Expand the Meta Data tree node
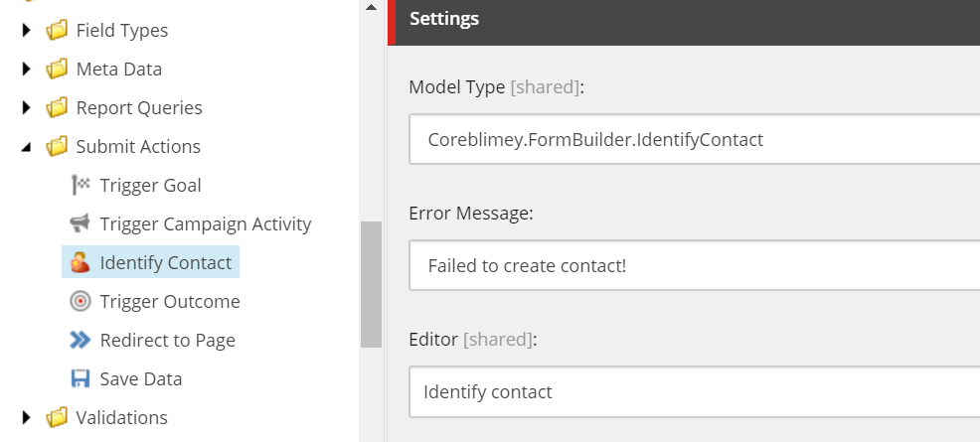The image size is (980, 442). click(26, 69)
